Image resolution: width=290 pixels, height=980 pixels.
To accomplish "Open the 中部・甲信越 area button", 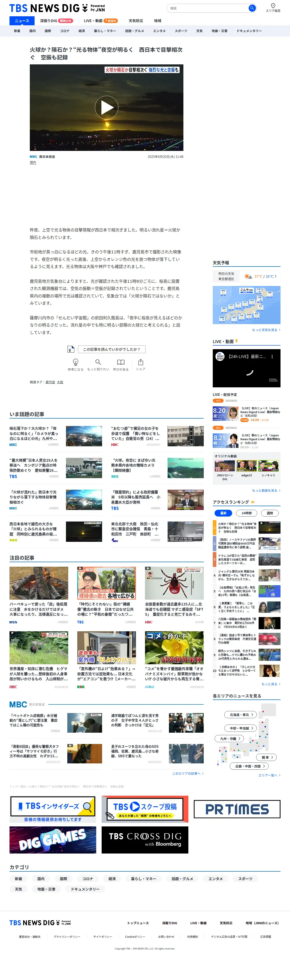I will [241, 728].
